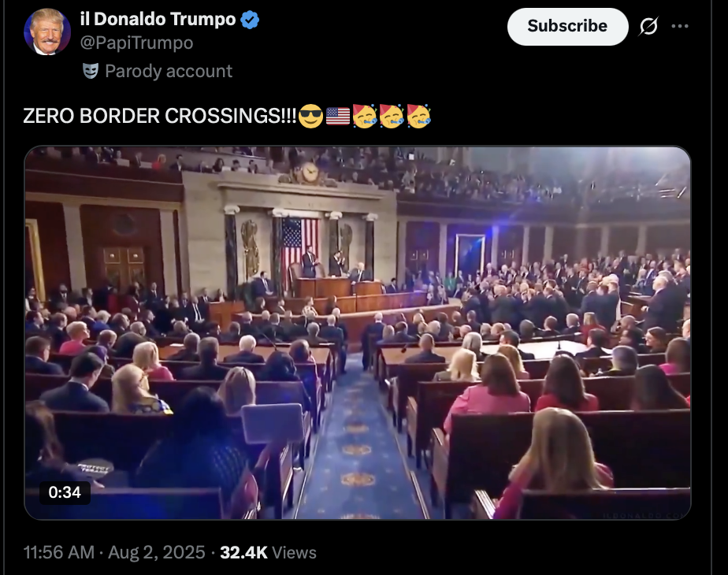728x575 pixels.
Task: Click the 0:34 video duration badge
Action: click(x=65, y=492)
